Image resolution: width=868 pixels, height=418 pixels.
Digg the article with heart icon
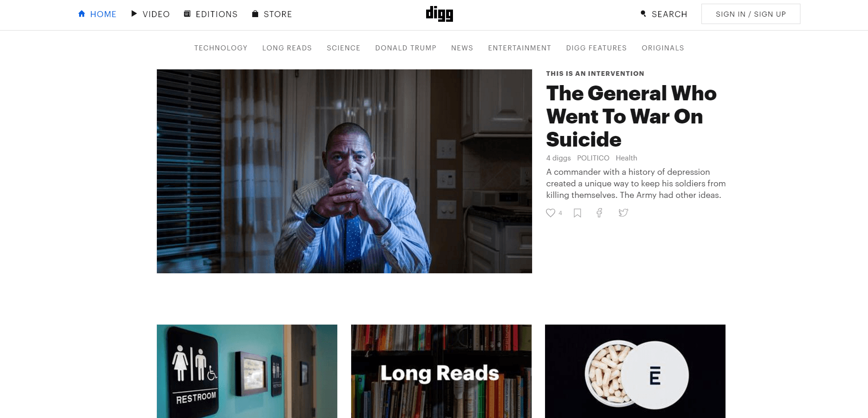point(551,213)
